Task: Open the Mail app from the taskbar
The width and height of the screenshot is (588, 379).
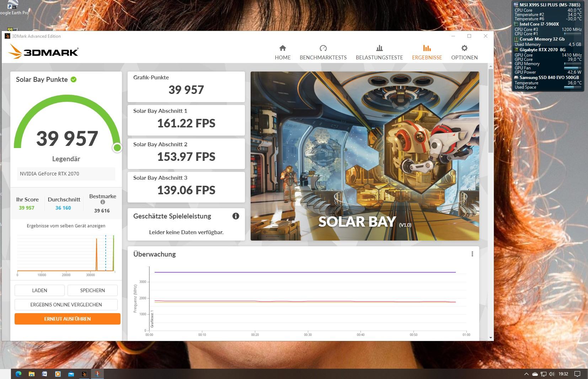Action: [x=71, y=374]
